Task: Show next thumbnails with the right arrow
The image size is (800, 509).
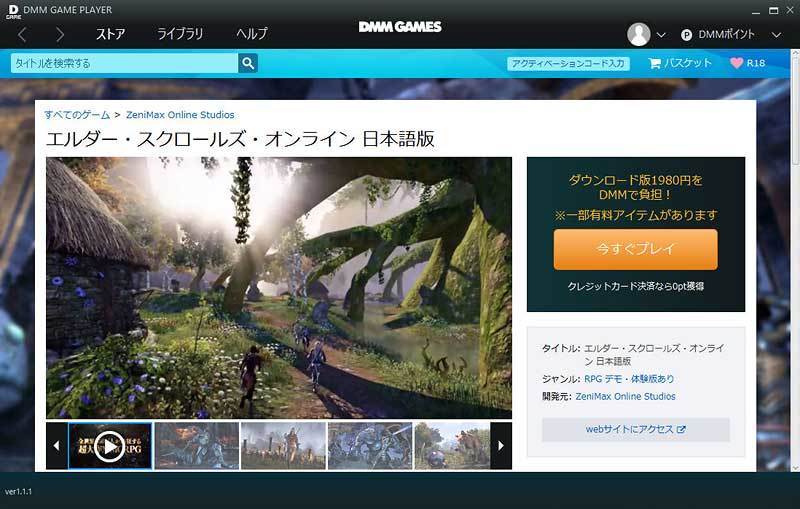Action: pos(501,446)
